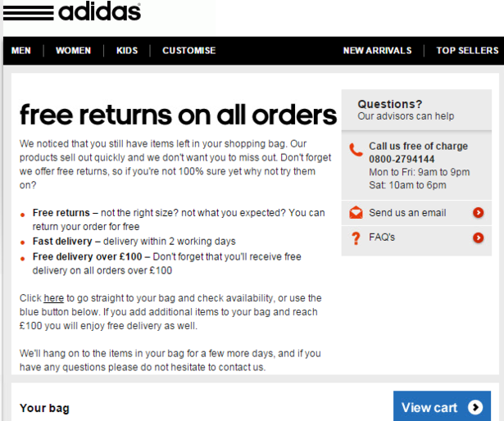
Task: Click the white arrow circle in View cart
Action: 475,407
